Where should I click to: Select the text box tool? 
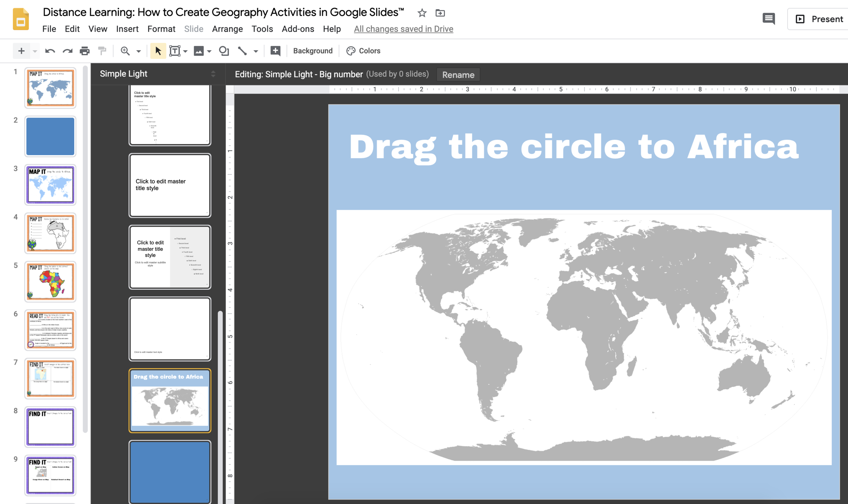pos(175,51)
